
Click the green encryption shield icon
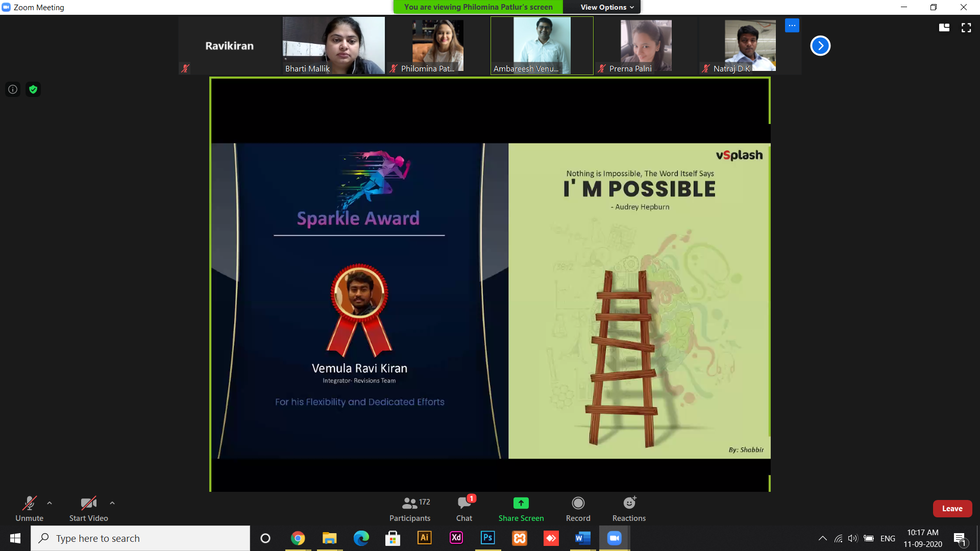pyautogui.click(x=33, y=89)
